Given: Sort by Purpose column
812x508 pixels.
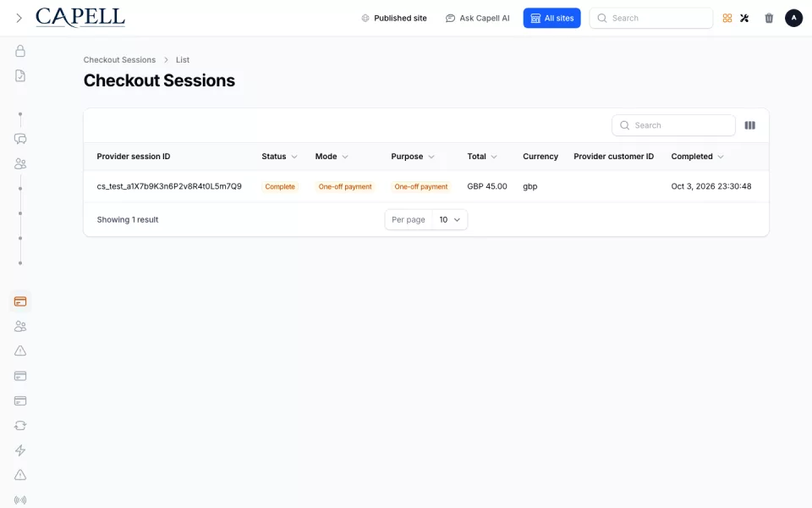Looking at the screenshot, I should pos(412,157).
